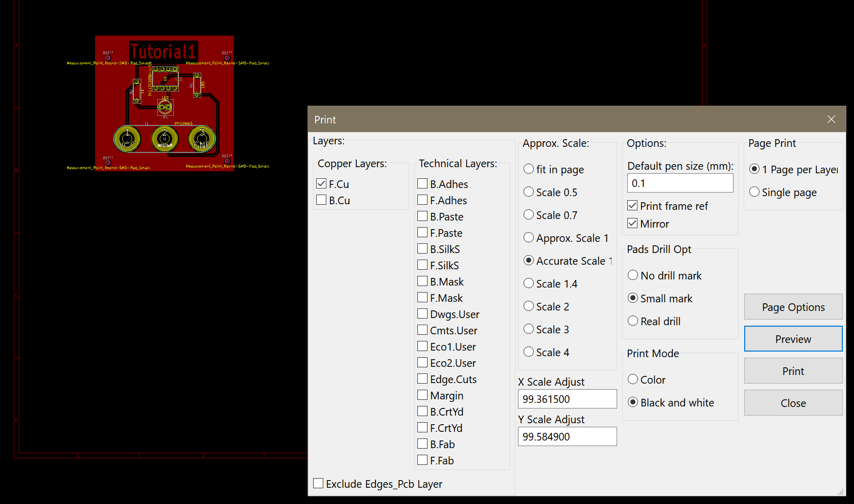Select the B.Mask layer checkbox
This screenshot has height=504, width=854.
click(422, 281)
